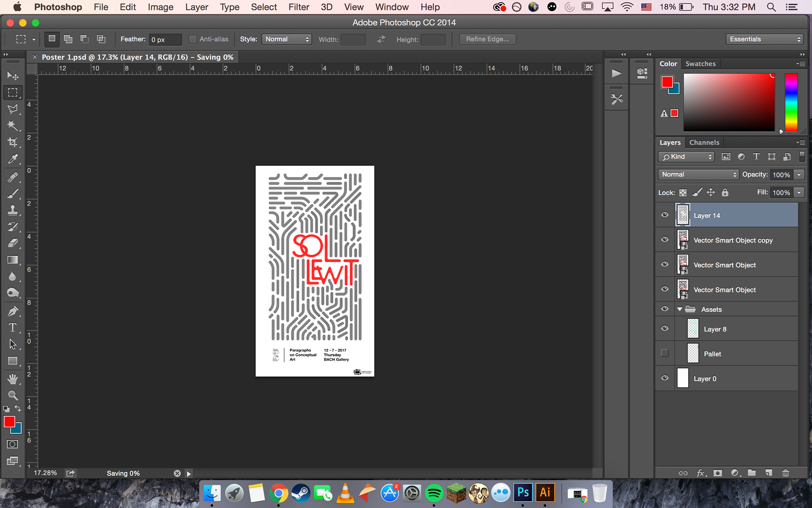
Task: Select the Hand tool
Action: click(13, 379)
